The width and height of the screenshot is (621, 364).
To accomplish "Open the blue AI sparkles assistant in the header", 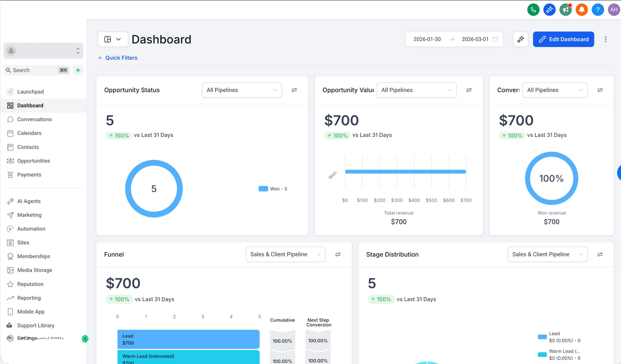I will pos(549,9).
